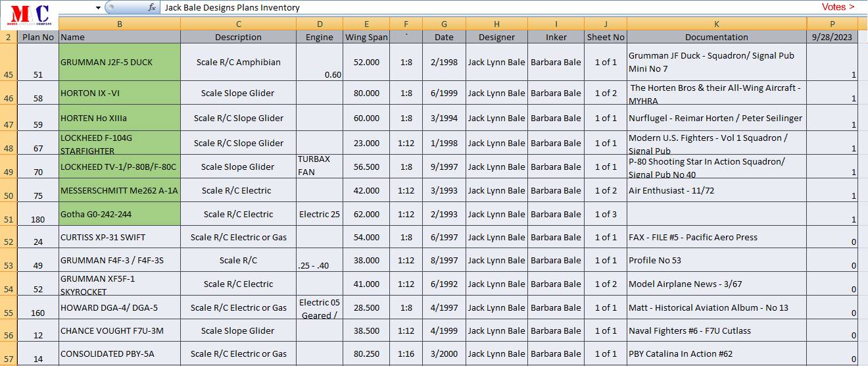Image resolution: width=868 pixels, height=366 pixels.
Task: Click the 56.500 wing span cell
Action: coord(366,167)
